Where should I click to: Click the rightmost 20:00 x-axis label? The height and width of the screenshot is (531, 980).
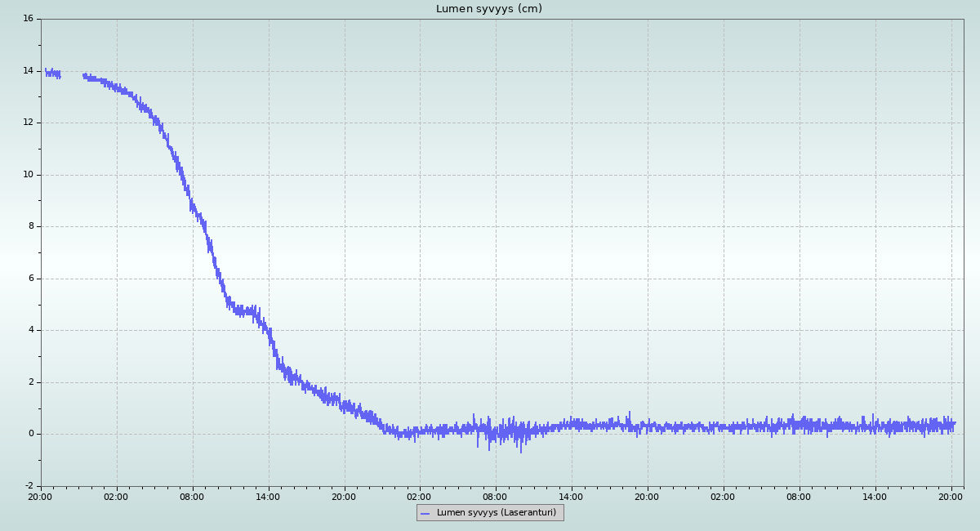click(951, 496)
